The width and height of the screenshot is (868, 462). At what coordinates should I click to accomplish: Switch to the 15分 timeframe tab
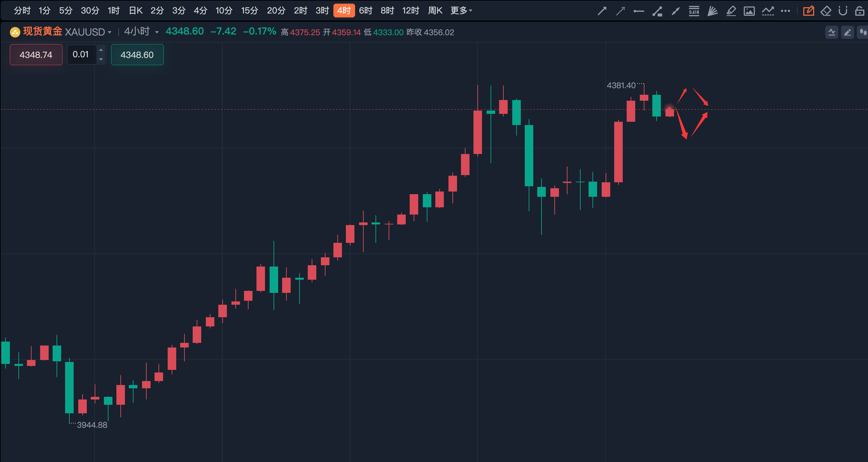tap(249, 11)
